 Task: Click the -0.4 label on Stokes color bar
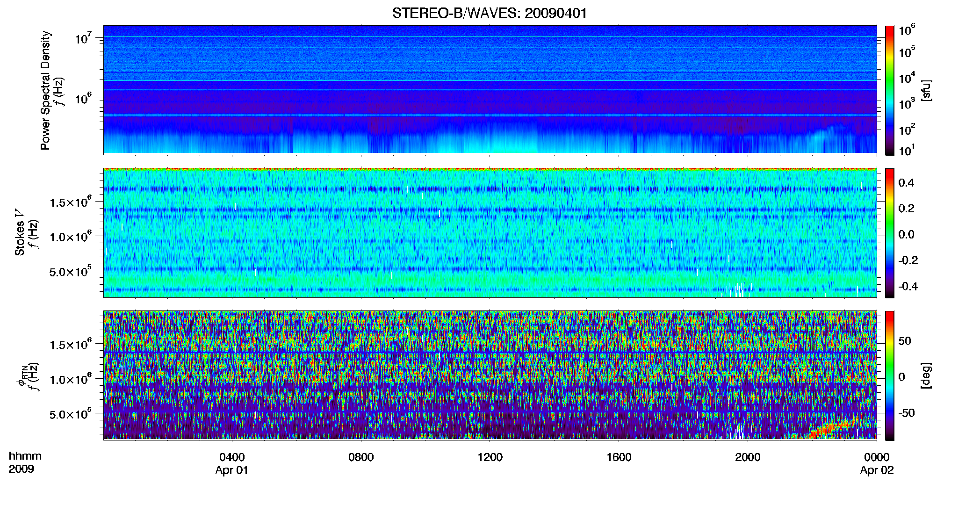[x=908, y=286]
